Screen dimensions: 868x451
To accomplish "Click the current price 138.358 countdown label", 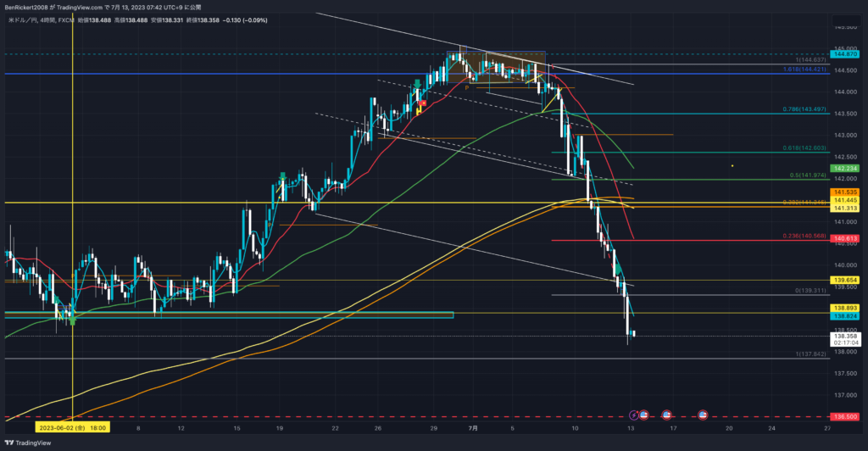I will click(845, 339).
